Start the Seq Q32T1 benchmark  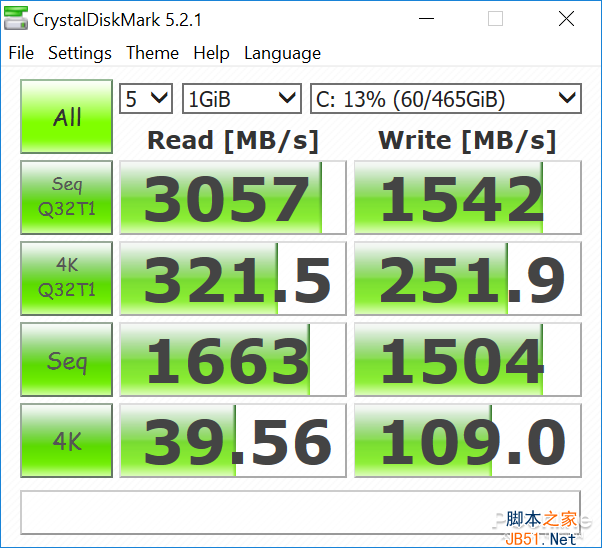point(66,197)
